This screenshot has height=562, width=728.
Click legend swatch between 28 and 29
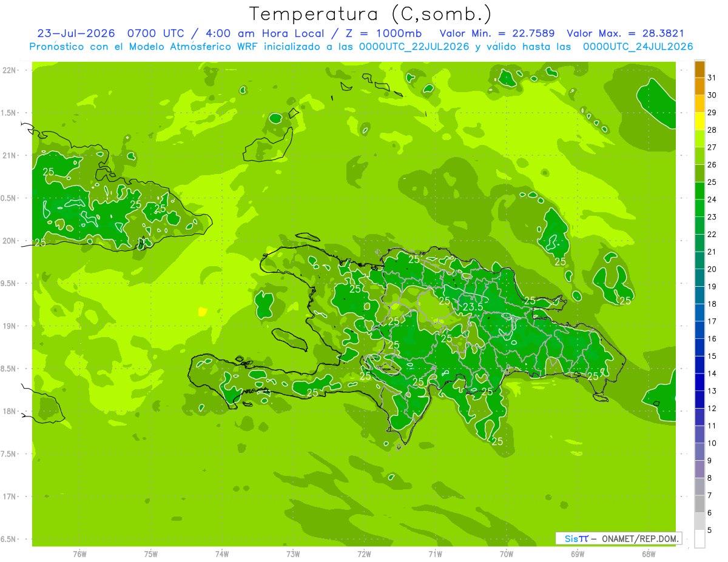(x=699, y=121)
